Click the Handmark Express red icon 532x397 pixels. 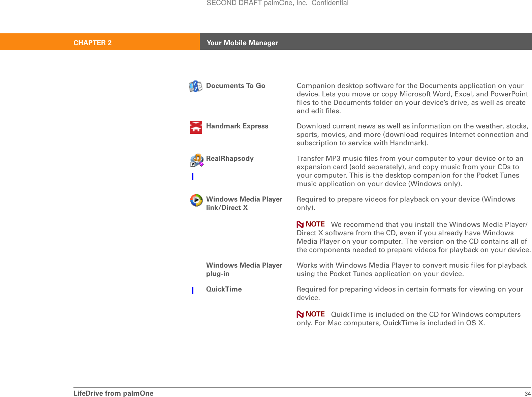point(196,127)
